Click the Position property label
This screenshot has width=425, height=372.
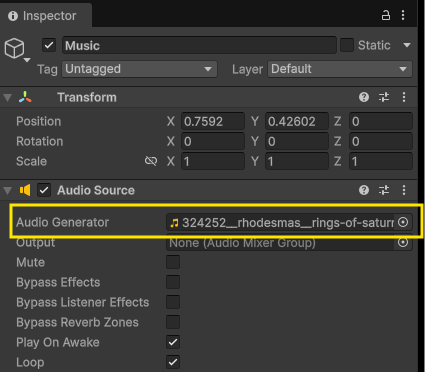pos(39,121)
